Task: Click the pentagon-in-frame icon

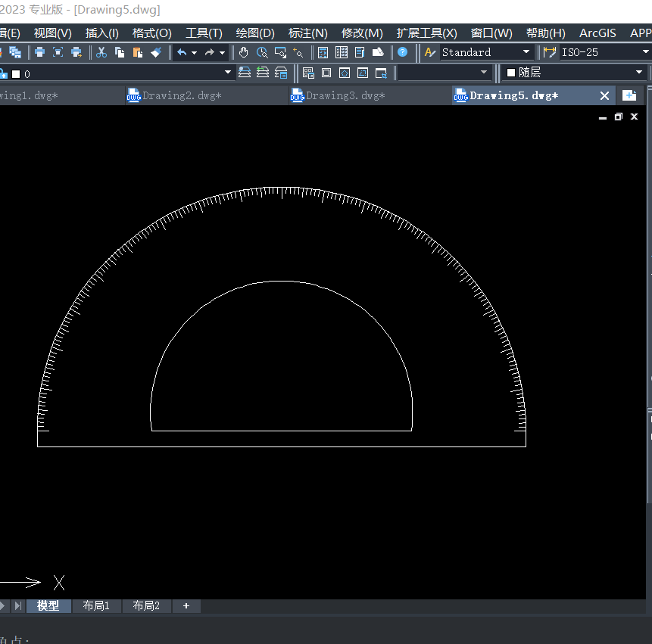Action: click(345, 73)
